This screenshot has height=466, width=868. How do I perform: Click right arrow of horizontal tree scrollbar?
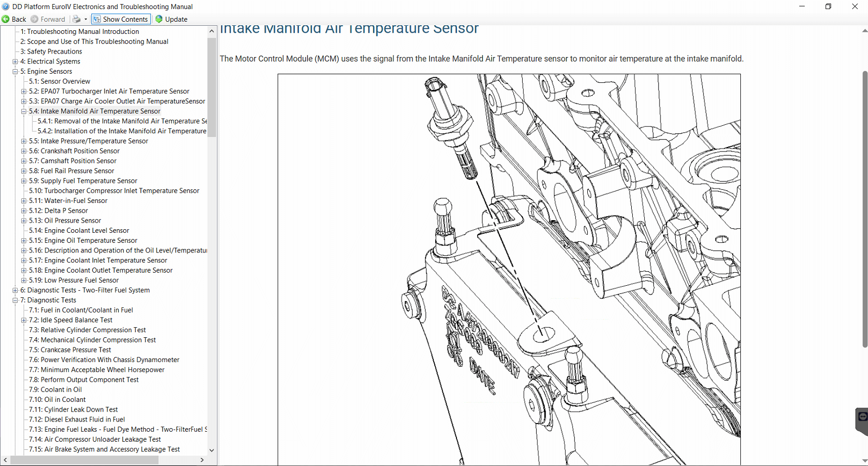202,460
